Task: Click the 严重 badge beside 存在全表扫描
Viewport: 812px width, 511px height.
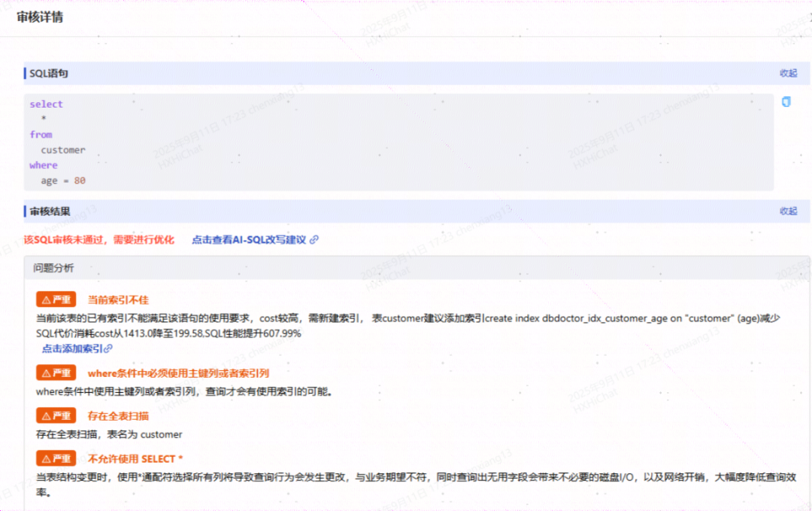Action: point(56,415)
